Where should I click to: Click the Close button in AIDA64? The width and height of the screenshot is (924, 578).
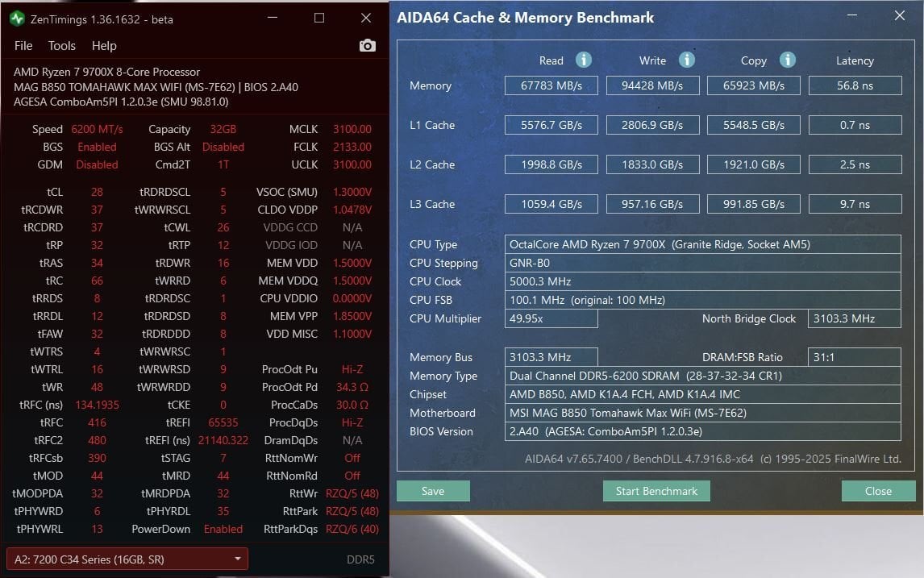(878, 491)
